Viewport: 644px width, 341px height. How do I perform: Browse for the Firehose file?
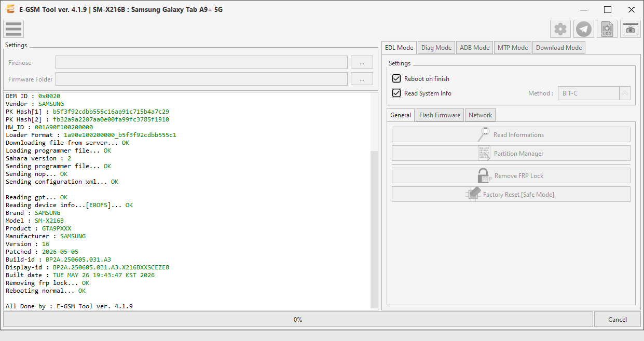pos(362,62)
